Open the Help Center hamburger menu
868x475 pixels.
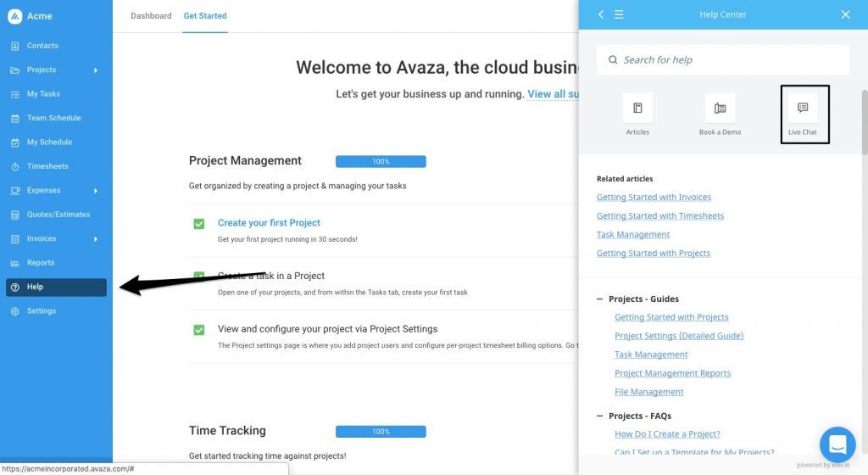pos(619,14)
